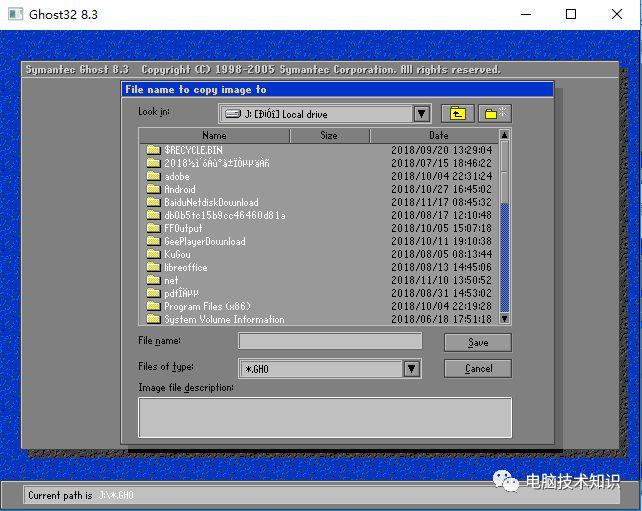Viewport: 642px width, 511px height.
Task: Click the date 2018/11/10 13:50:52
Action: [441, 280]
